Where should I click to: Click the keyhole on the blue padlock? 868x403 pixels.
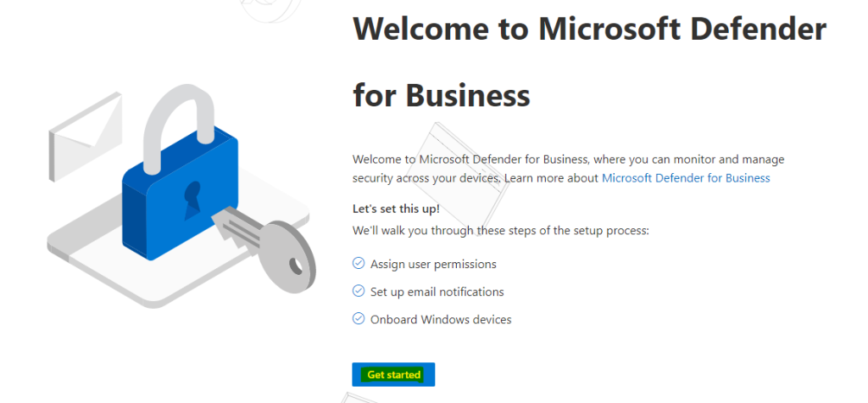point(192,199)
